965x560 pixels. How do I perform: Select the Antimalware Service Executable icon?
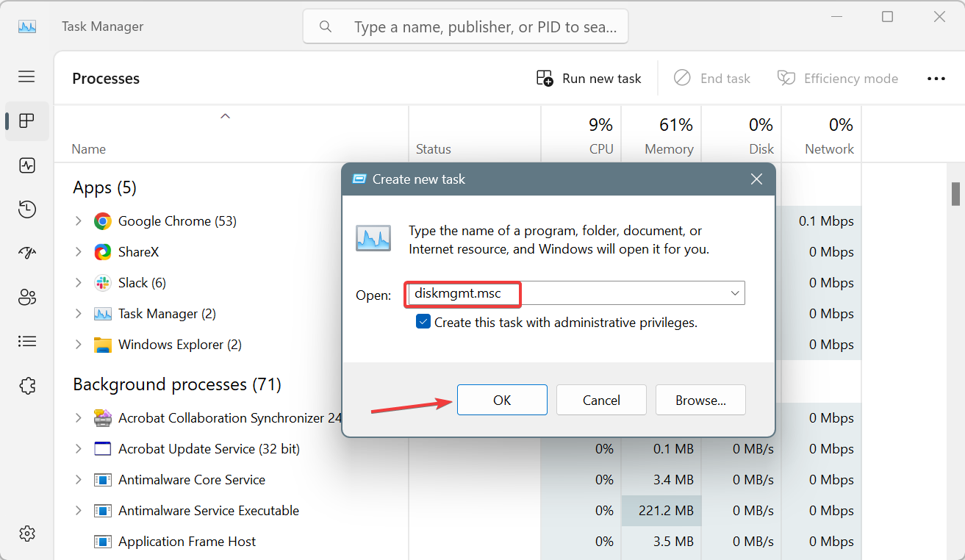tap(103, 511)
